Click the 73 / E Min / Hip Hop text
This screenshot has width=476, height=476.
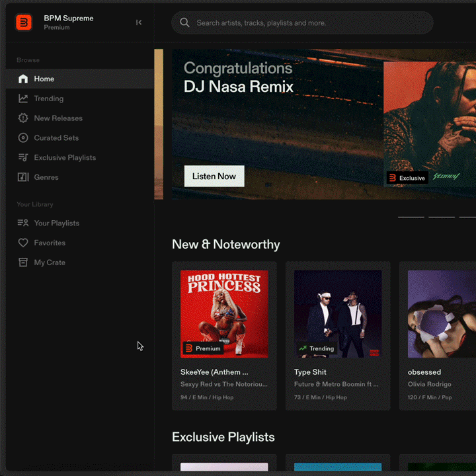coord(321,397)
